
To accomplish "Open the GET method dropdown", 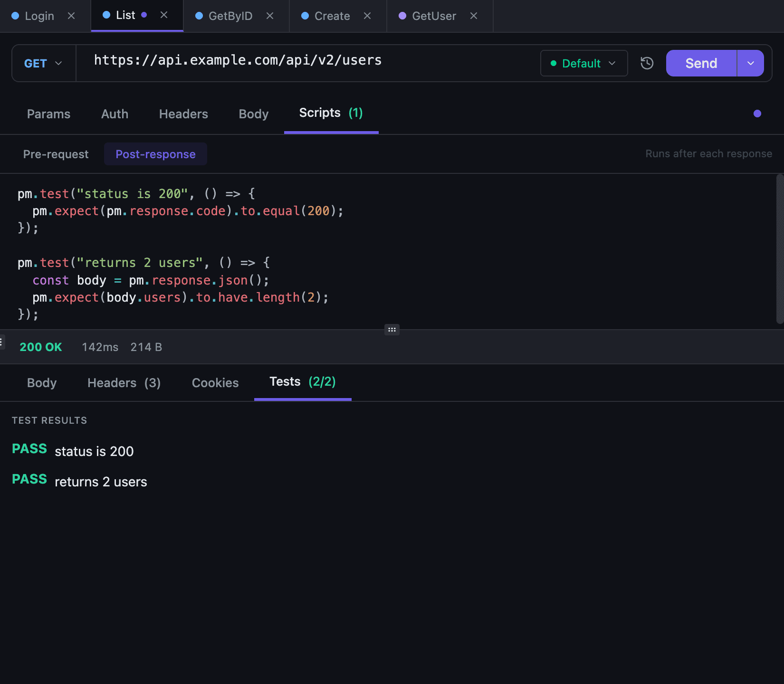I will (x=44, y=63).
